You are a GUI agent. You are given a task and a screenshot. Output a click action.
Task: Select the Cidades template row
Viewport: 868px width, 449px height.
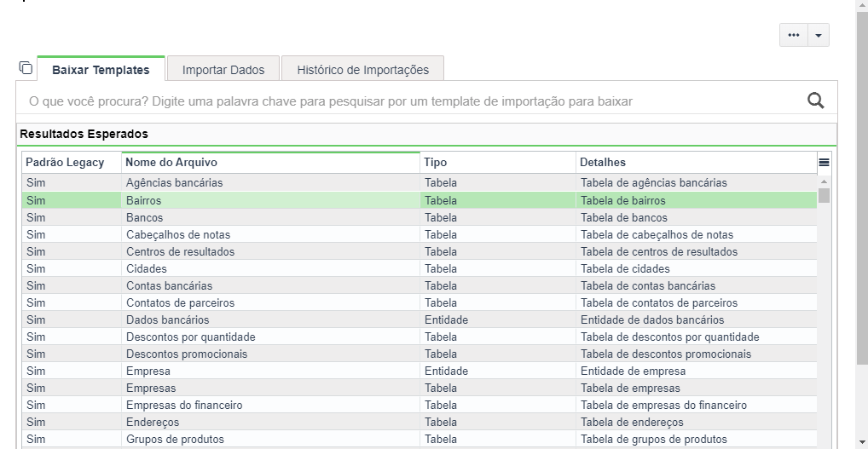click(420, 268)
